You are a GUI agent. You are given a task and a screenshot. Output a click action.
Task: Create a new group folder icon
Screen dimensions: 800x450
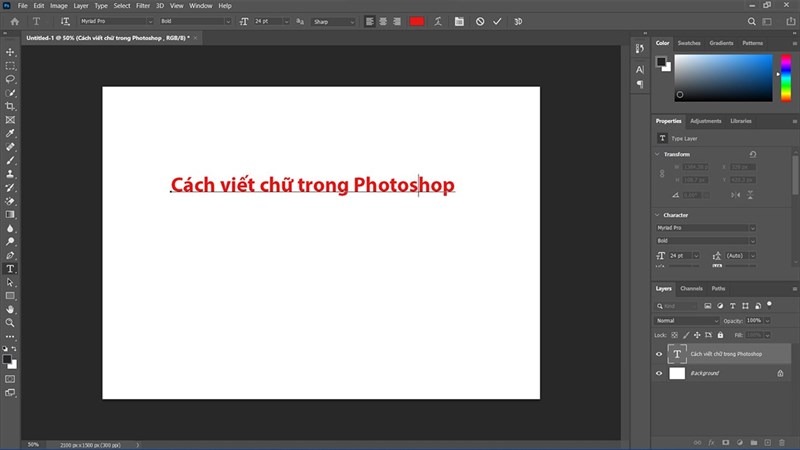coord(754,443)
